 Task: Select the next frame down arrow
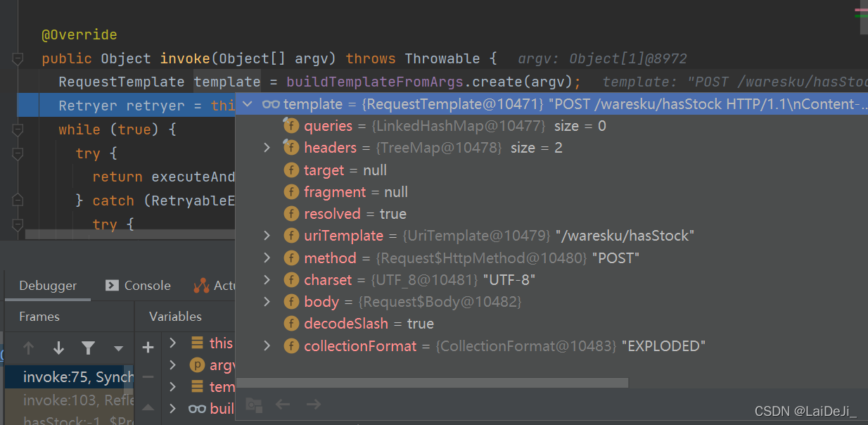tap(59, 348)
